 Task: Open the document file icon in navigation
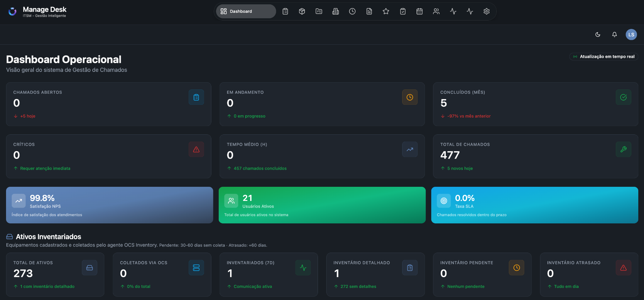tap(369, 11)
